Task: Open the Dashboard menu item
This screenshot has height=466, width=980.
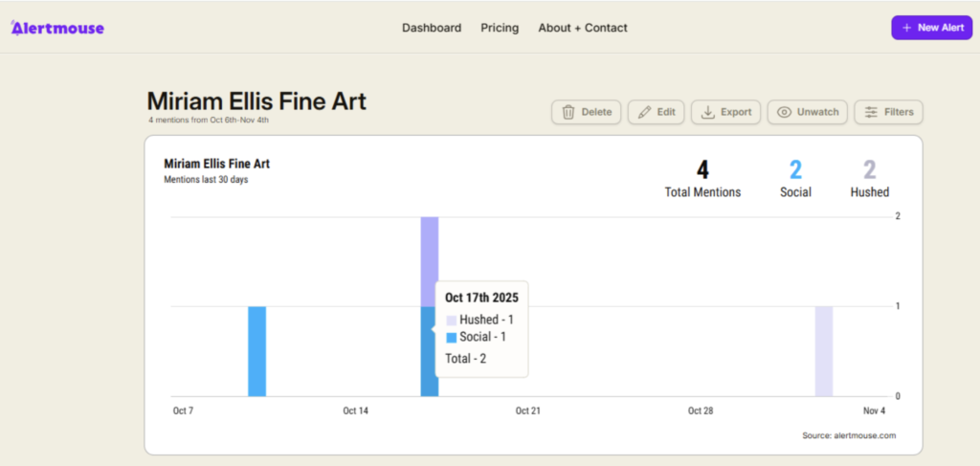Action: click(431, 28)
